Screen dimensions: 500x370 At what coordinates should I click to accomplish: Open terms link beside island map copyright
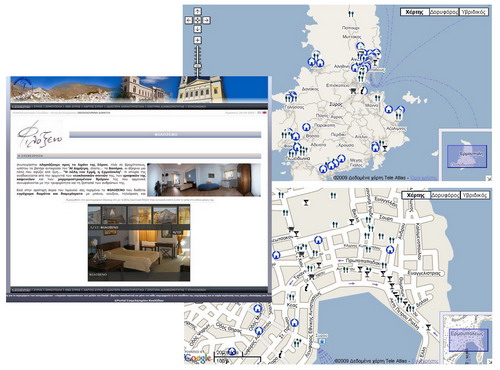423,178
